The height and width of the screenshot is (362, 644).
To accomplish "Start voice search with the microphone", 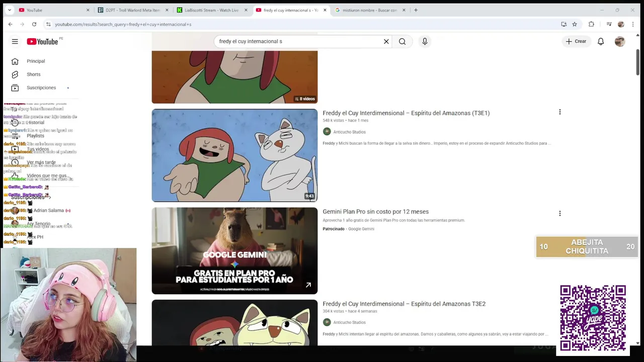I will click(x=425, y=41).
